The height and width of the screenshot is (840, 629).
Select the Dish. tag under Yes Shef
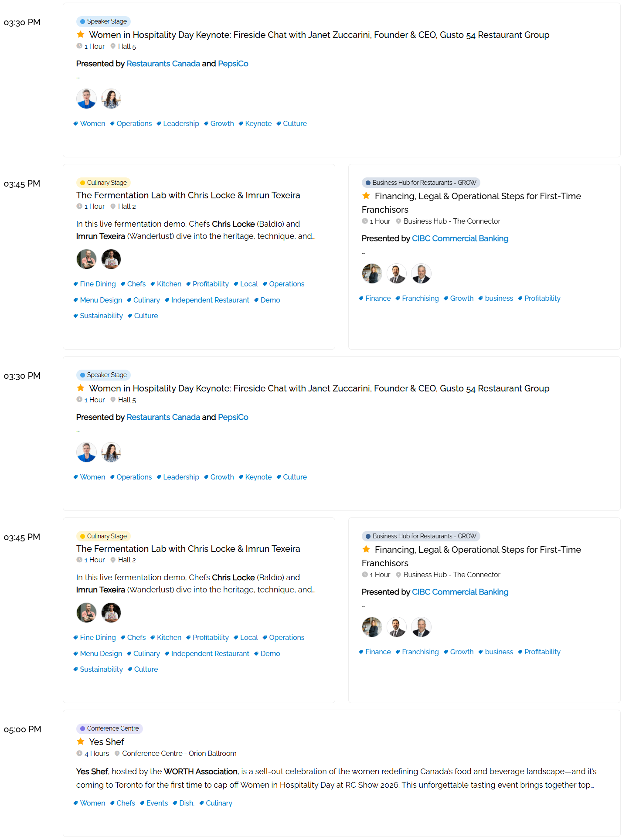click(x=187, y=803)
